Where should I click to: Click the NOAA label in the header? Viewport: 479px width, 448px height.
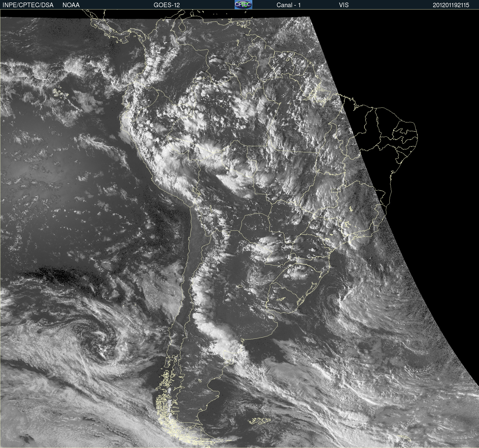(71, 5)
